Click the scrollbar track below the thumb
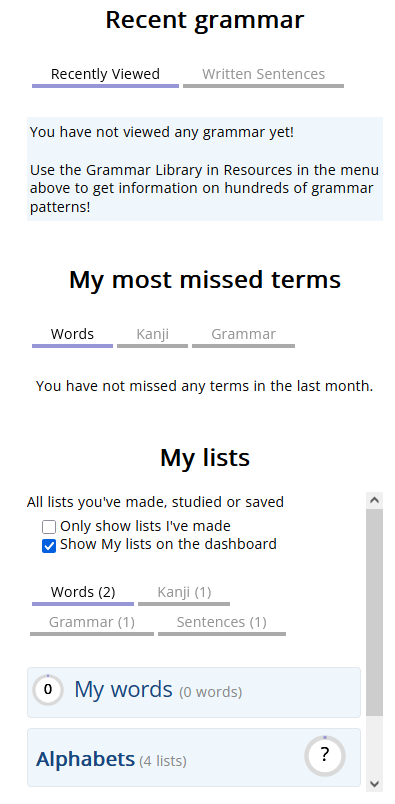Viewport: 395px width, 804px height. tap(374, 746)
